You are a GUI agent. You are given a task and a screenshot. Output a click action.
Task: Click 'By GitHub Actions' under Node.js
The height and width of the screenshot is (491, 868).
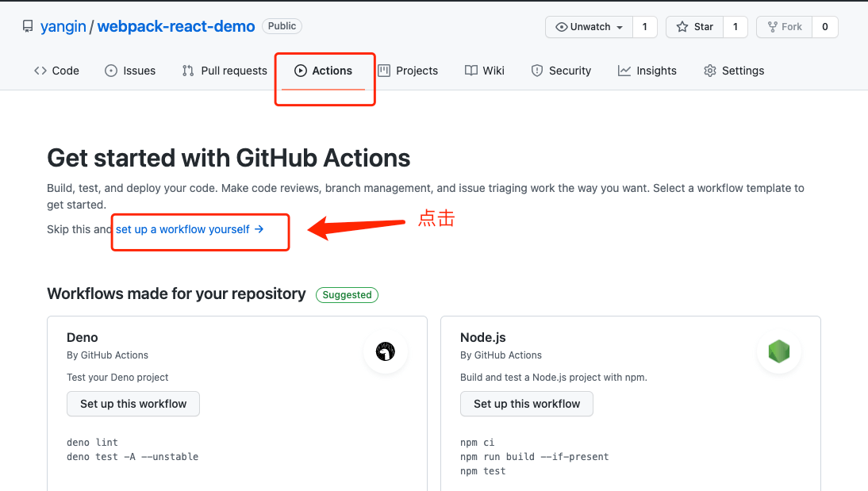click(x=501, y=355)
